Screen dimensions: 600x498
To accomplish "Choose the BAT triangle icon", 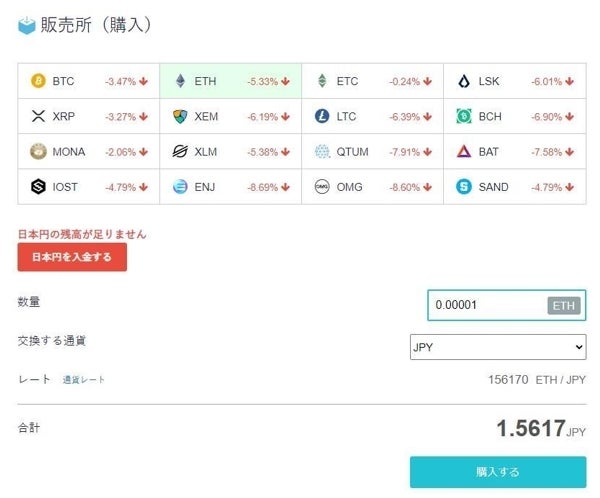I will (x=464, y=152).
